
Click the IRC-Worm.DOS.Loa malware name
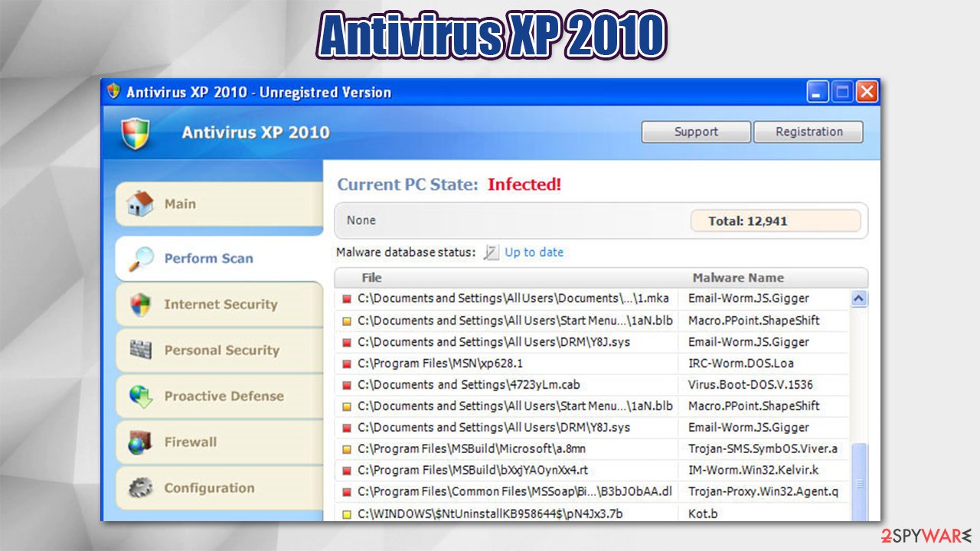pos(741,364)
